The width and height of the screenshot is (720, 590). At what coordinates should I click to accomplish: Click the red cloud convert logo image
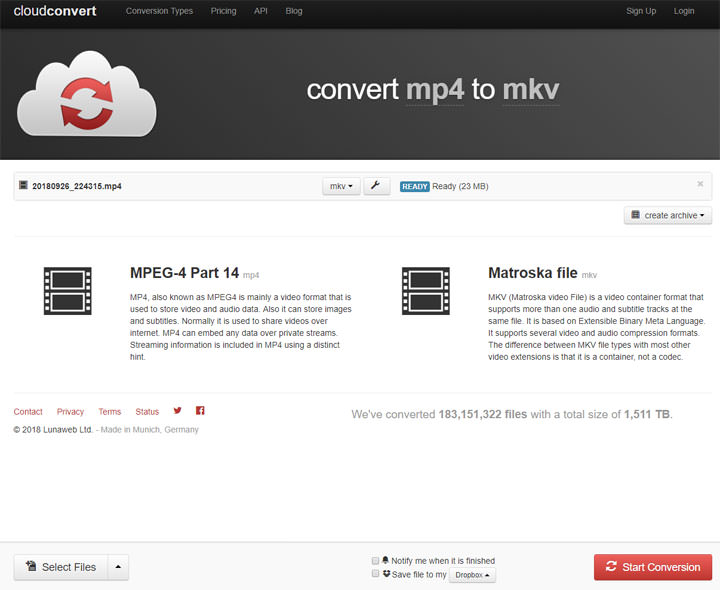coord(87,94)
